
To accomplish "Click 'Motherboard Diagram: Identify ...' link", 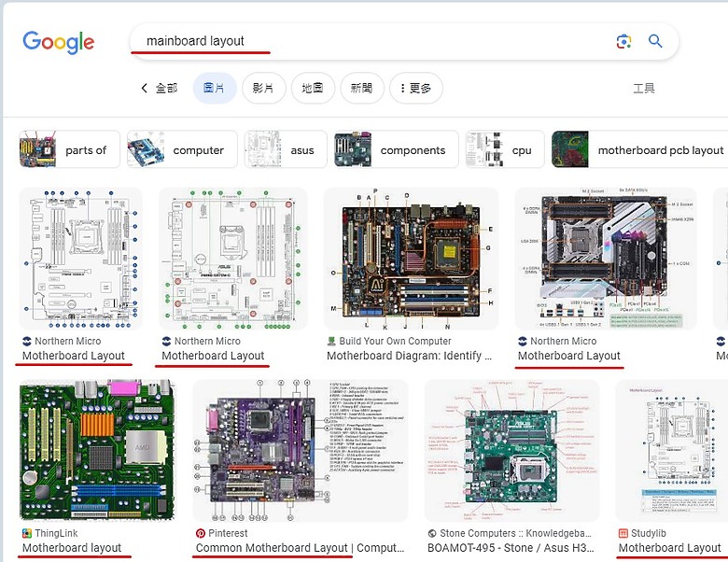I will [409, 356].
